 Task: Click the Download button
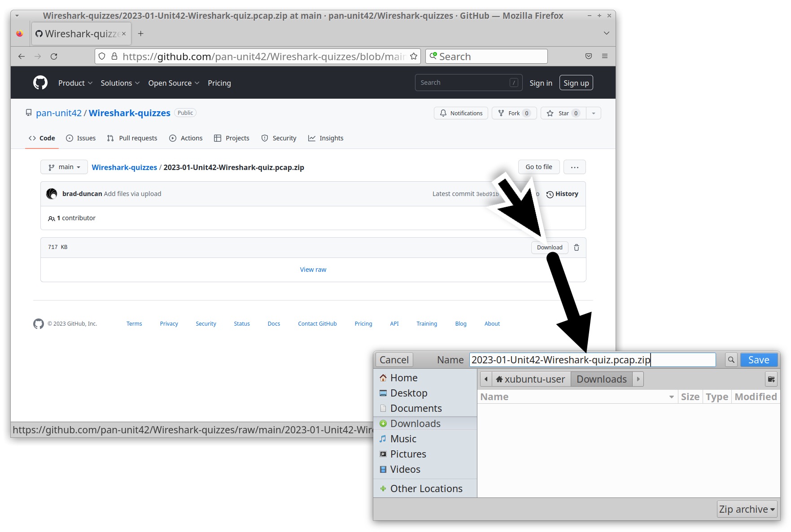pos(550,248)
